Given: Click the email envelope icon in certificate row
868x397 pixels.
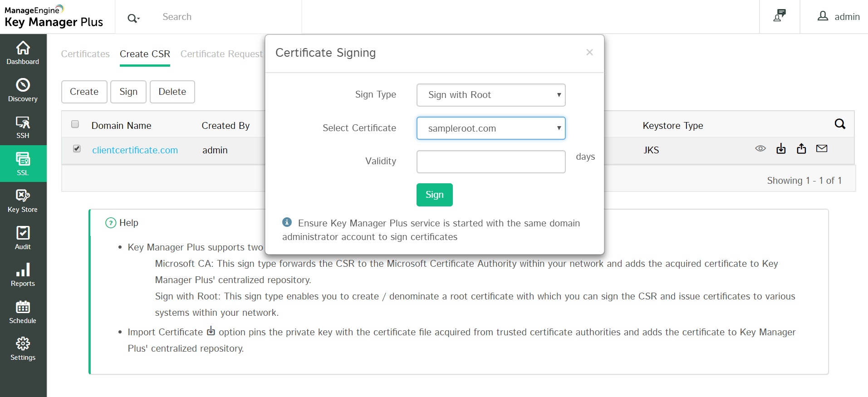Looking at the screenshot, I should (x=822, y=149).
